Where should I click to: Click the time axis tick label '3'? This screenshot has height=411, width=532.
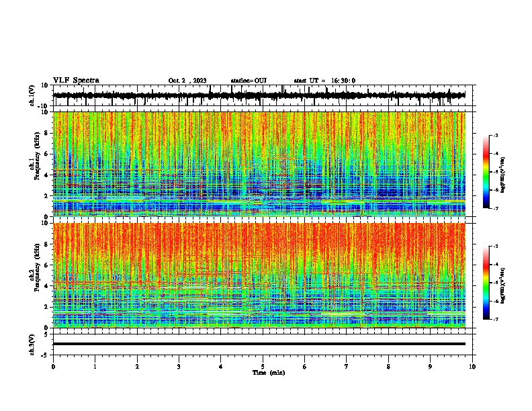[179, 367]
